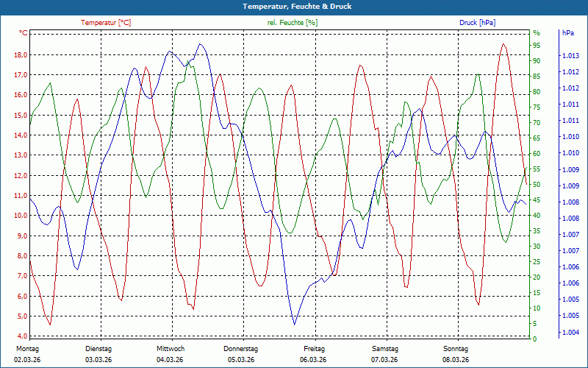The image size is (588, 368).
Task: Select the Donnerstag 05.03.26 date marker
Action: (x=241, y=354)
